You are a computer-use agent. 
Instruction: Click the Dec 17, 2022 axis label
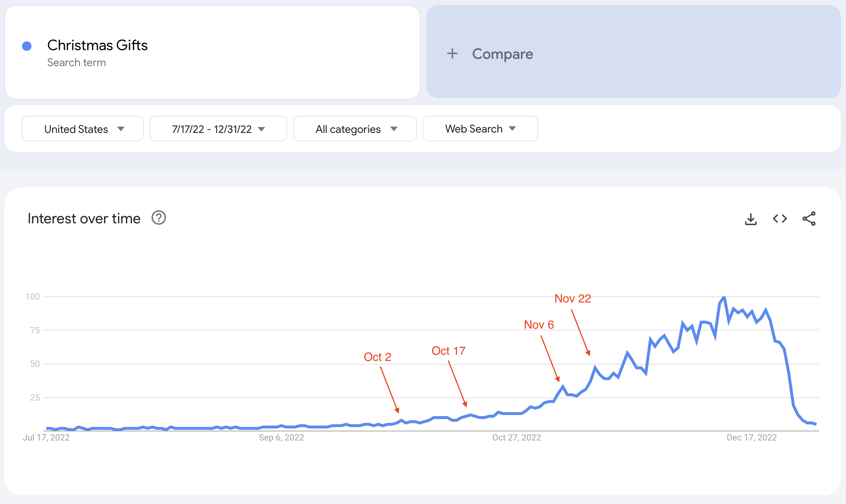pyautogui.click(x=751, y=438)
